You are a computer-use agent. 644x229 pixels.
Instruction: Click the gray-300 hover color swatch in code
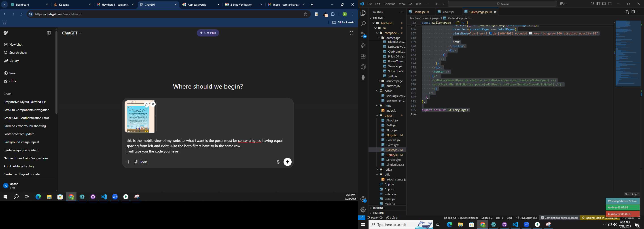530,34
